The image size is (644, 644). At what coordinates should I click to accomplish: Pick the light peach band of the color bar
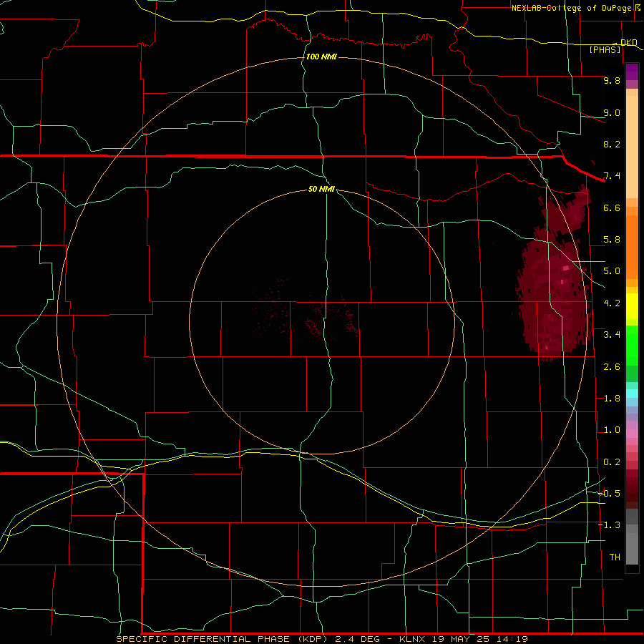coord(632,147)
